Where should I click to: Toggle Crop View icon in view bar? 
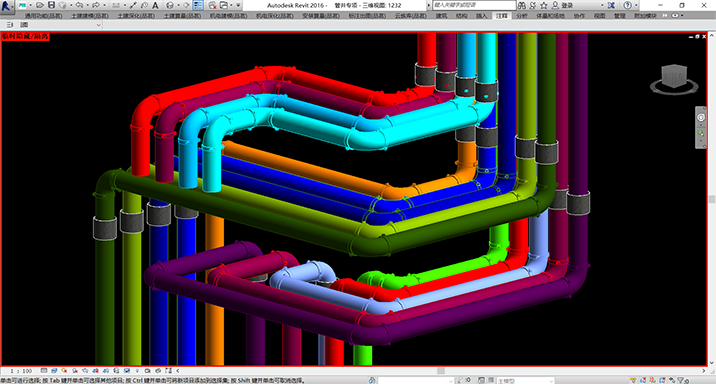tap(95, 370)
